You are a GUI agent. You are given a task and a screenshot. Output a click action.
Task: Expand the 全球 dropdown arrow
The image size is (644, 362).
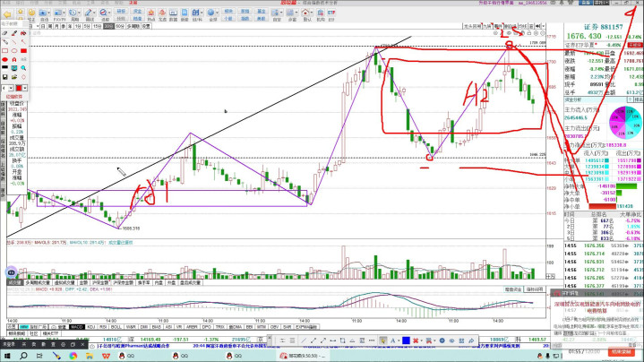tap(218, 13)
